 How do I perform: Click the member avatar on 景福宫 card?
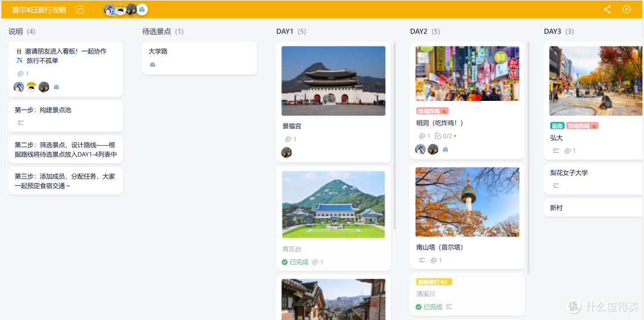pyautogui.click(x=286, y=152)
